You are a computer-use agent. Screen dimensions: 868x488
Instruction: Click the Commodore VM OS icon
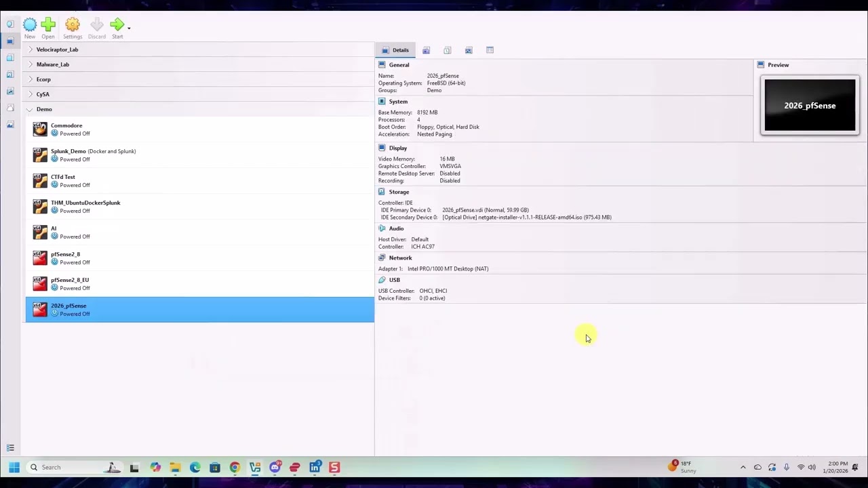[40, 129]
